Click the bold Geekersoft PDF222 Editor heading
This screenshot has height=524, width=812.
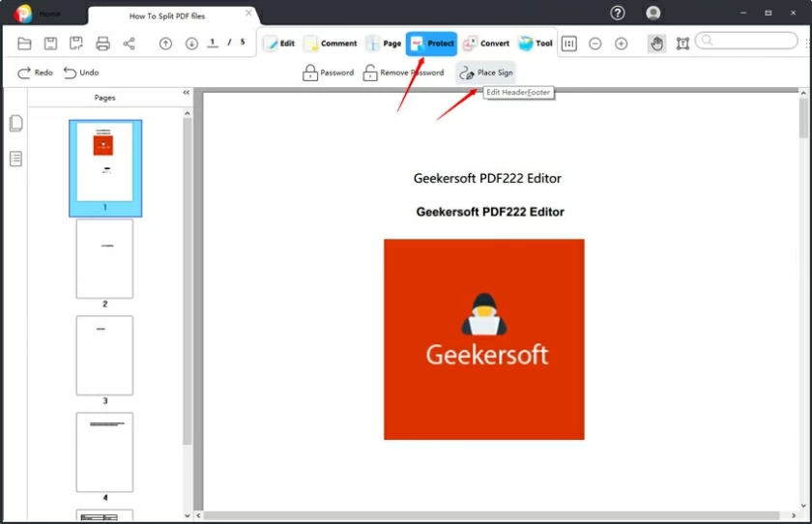click(x=490, y=212)
